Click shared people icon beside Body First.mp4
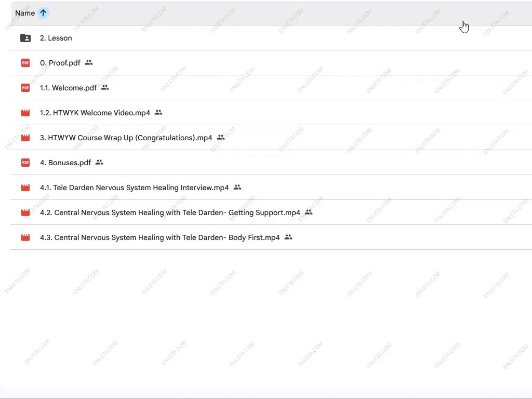The height and width of the screenshot is (399, 532). click(288, 237)
